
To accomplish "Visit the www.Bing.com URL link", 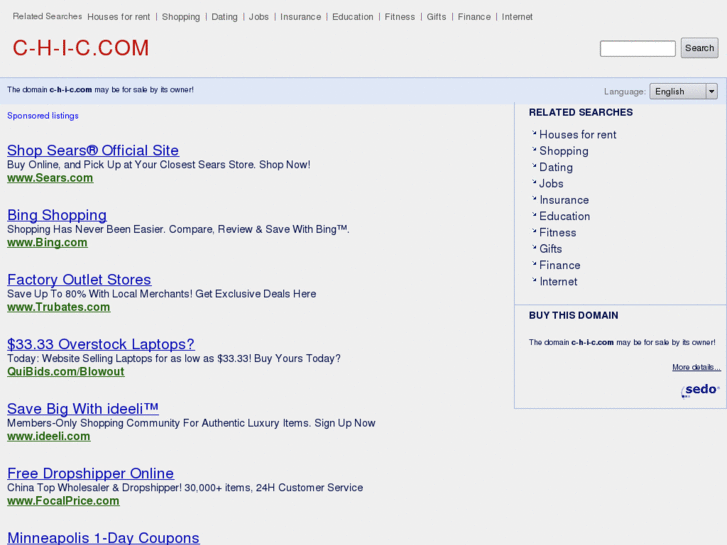I will click(x=47, y=243).
